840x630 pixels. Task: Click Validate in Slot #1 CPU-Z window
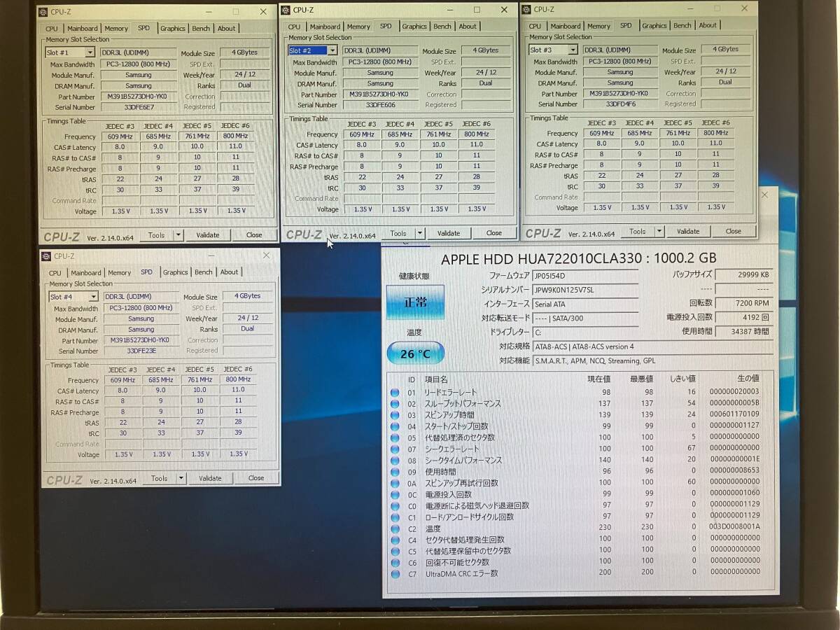207,235
